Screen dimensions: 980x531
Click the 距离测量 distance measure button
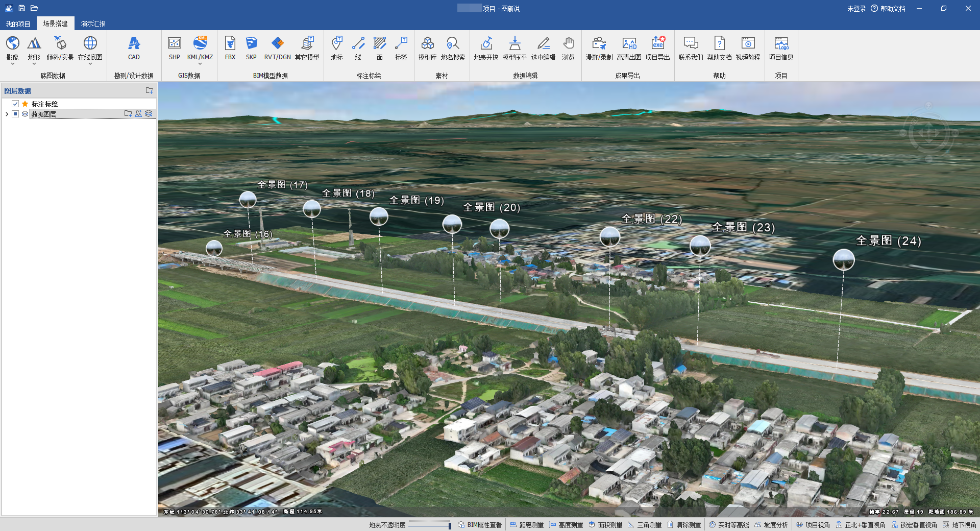[527, 525]
